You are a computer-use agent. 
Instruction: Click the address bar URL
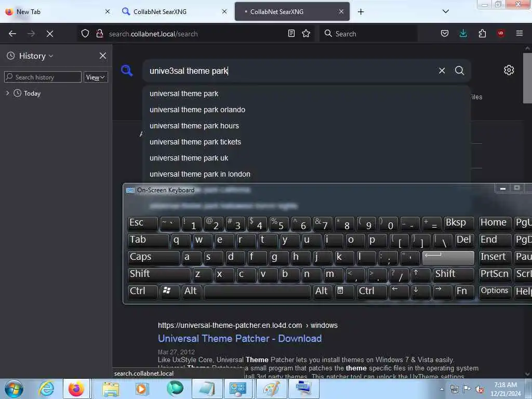(153, 34)
